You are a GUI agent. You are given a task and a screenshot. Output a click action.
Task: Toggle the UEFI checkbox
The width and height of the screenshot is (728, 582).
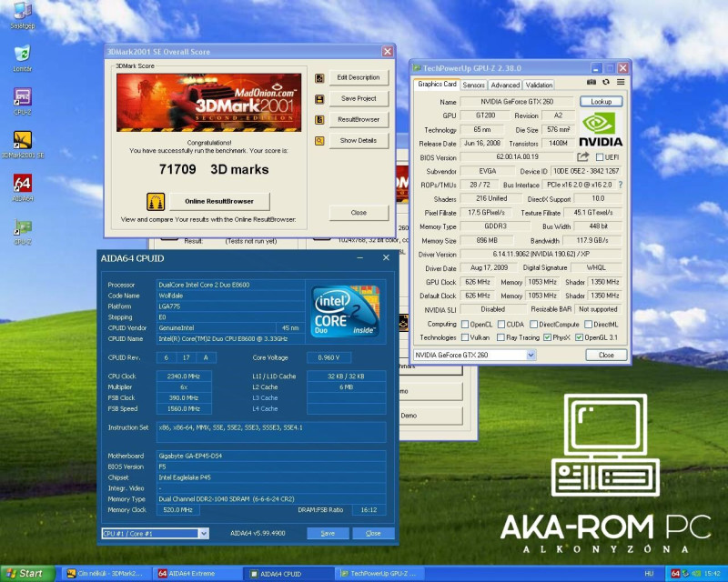pyautogui.click(x=600, y=157)
